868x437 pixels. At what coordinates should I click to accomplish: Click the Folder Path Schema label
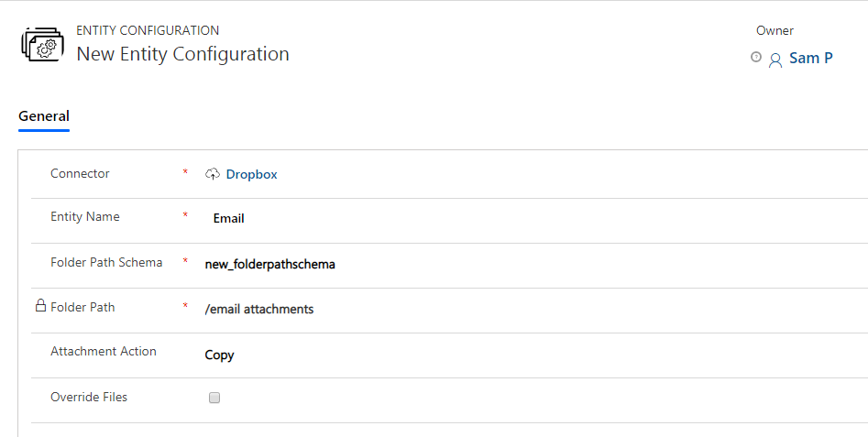click(106, 262)
